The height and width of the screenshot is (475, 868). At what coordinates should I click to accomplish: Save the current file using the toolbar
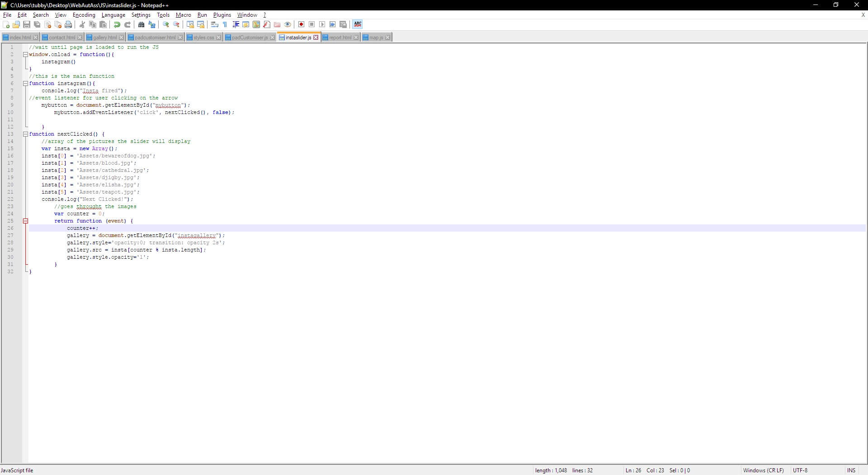27,24
